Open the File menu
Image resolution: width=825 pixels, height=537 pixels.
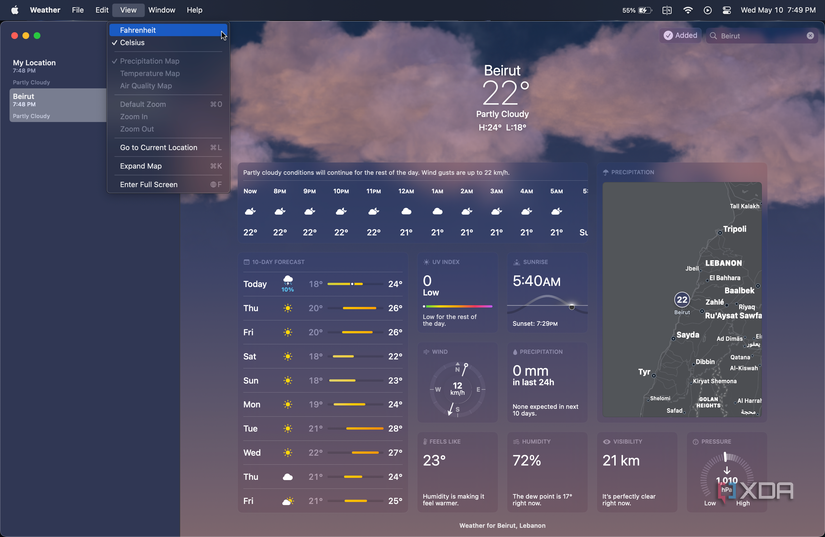click(78, 10)
